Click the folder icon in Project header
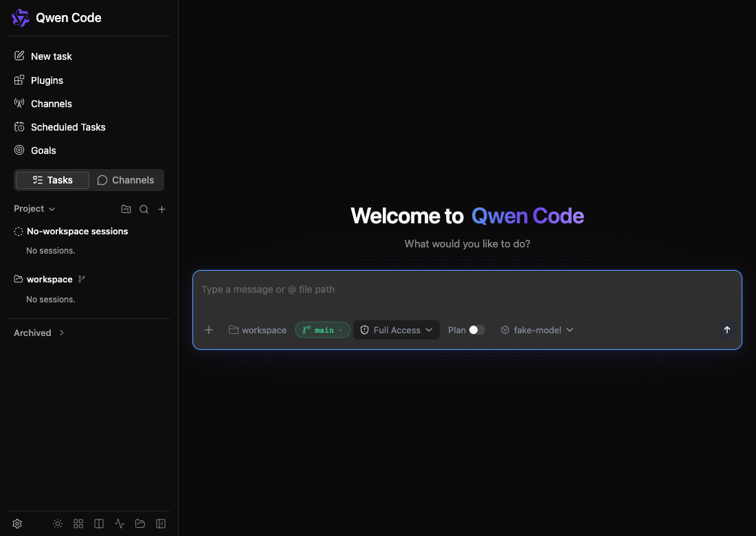Image resolution: width=756 pixels, height=536 pixels. click(x=126, y=209)
